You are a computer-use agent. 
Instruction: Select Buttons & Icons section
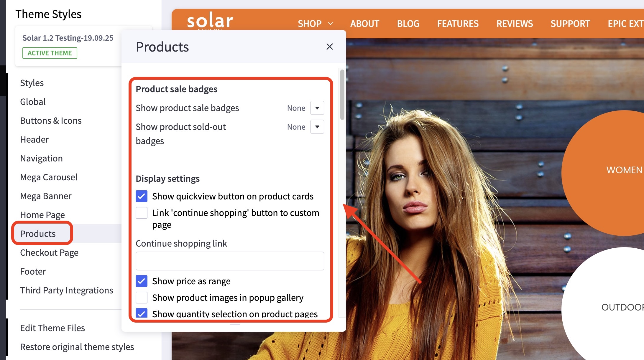click(x=51, y=120)
